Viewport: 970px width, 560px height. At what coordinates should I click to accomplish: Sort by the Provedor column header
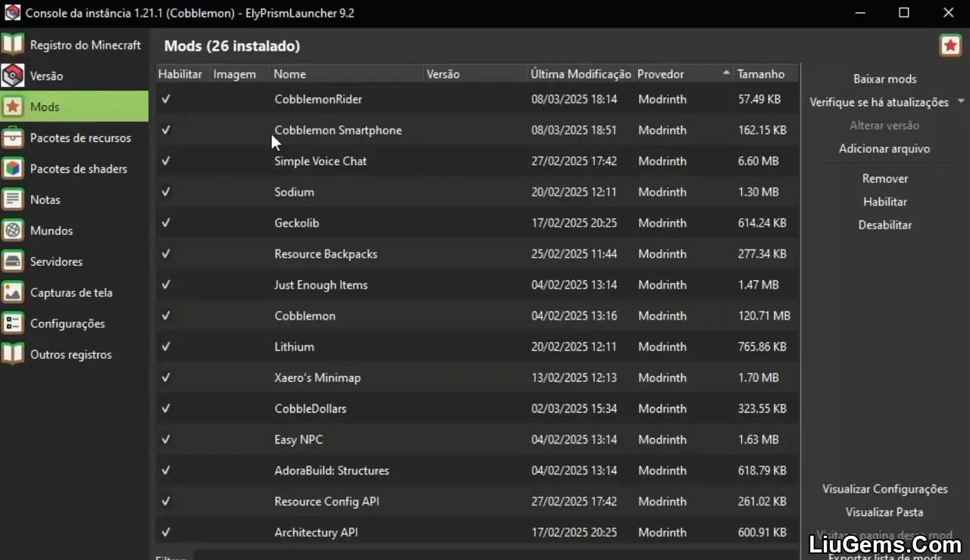pyautogui.click(x=683, y=74)
